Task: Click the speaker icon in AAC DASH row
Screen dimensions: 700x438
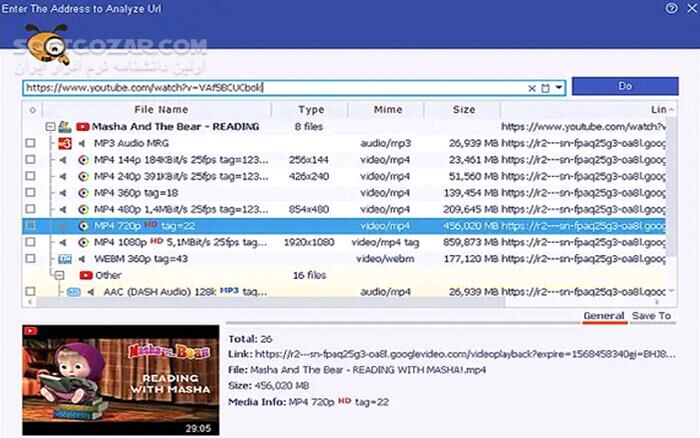Action: click(x=91, y=292)
